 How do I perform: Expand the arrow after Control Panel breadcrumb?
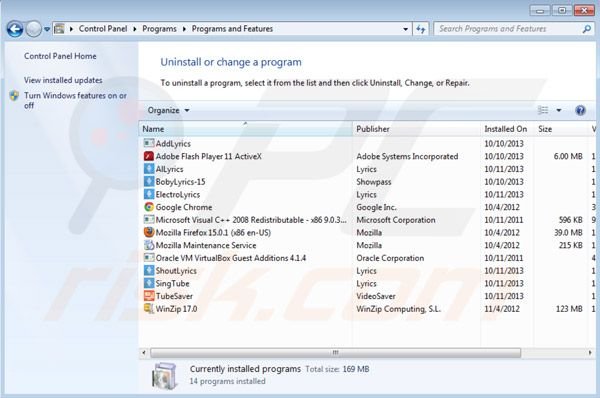tap(135, 29)
